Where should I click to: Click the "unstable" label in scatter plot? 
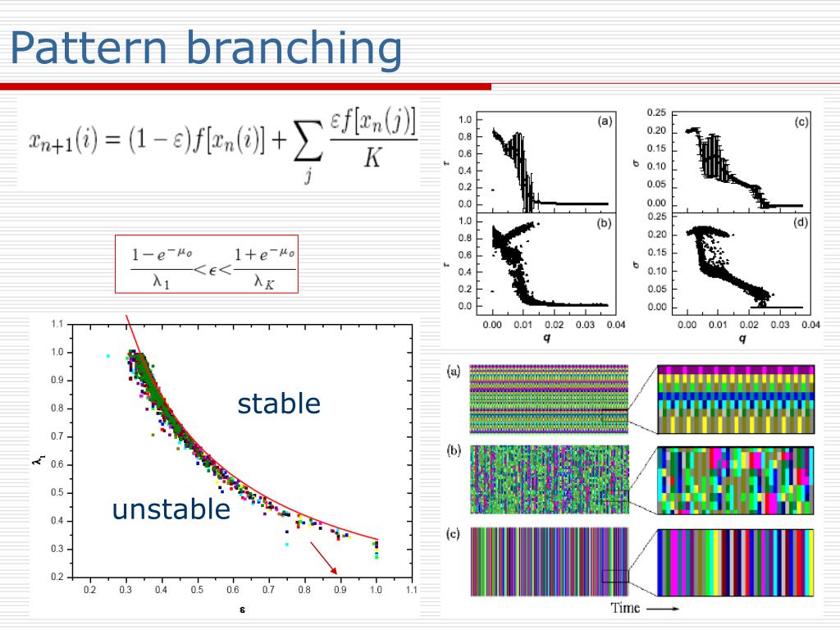171,509
